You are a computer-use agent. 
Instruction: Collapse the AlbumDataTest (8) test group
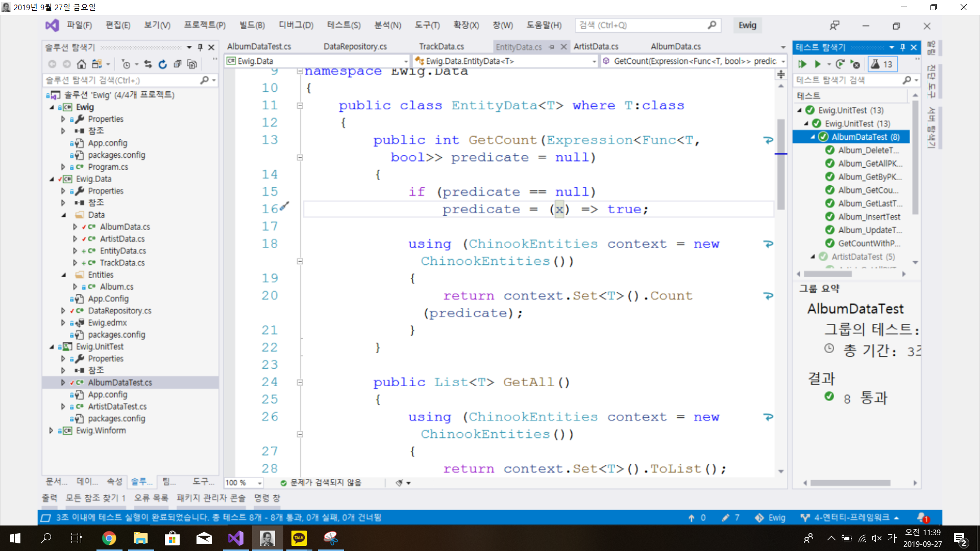pos(813,137)
